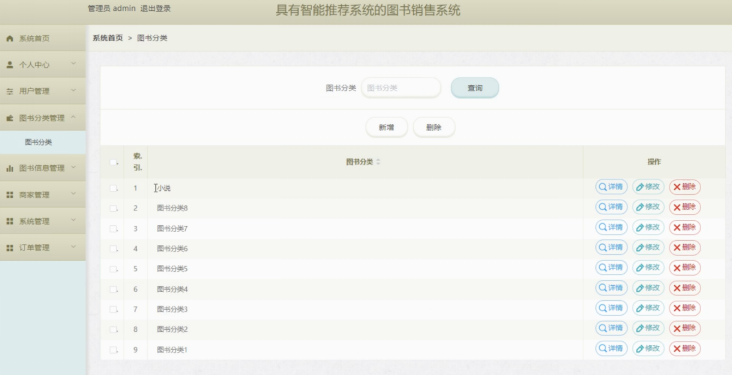The image size is (733, 375).
Task: Expand the 系统管理 menu chevron
Action: point(73,220)
